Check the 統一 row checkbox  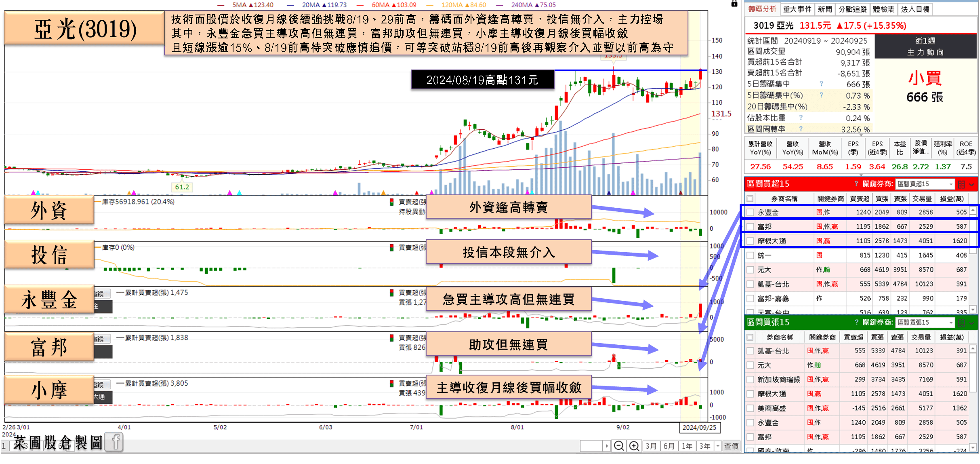click(x=750, y=255)
